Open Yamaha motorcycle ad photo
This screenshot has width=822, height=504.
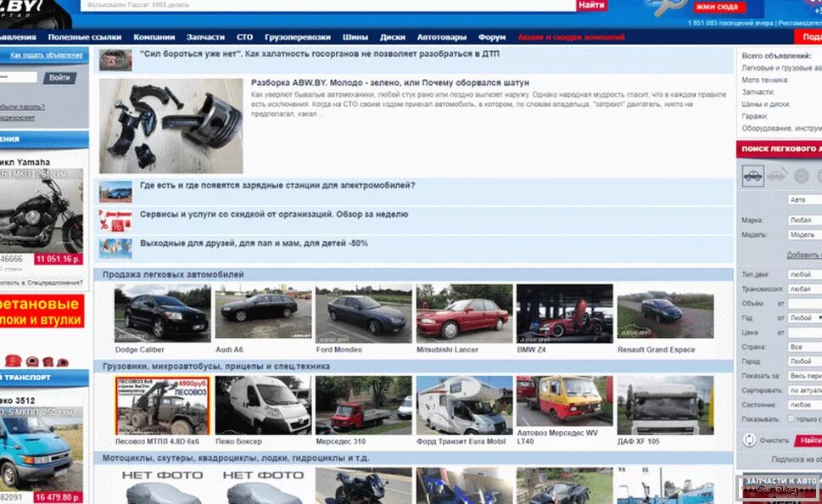pos(42,211)
